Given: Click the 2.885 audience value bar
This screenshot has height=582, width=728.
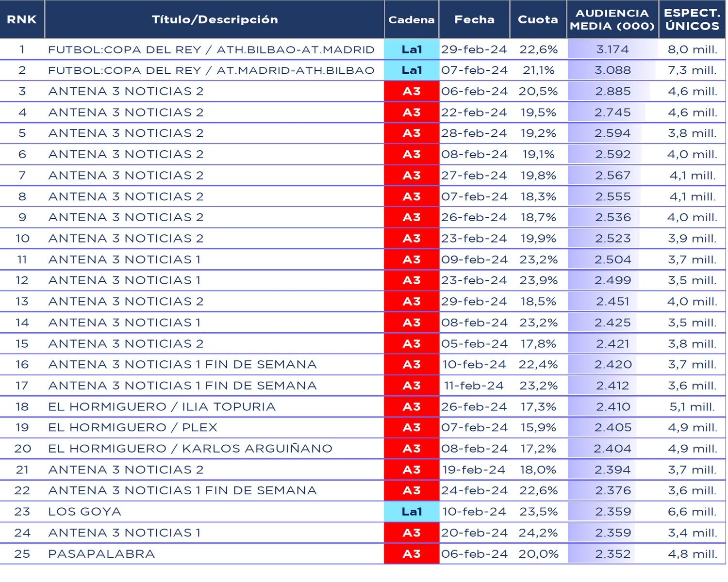Looking at the screenshot, I should (612, 91).
